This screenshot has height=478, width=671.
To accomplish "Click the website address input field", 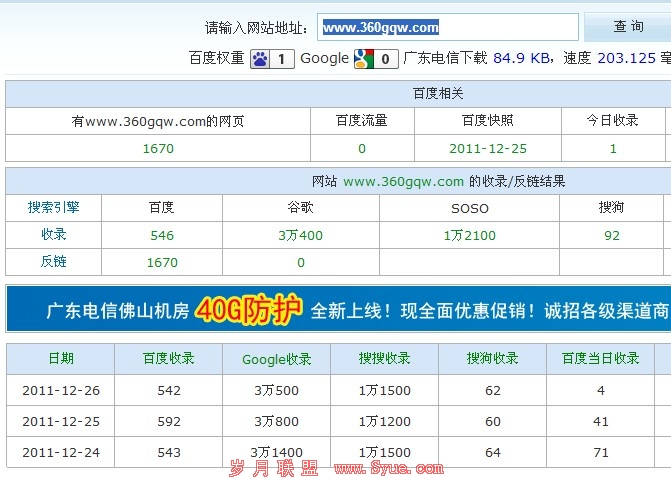I will pos(448,28).
